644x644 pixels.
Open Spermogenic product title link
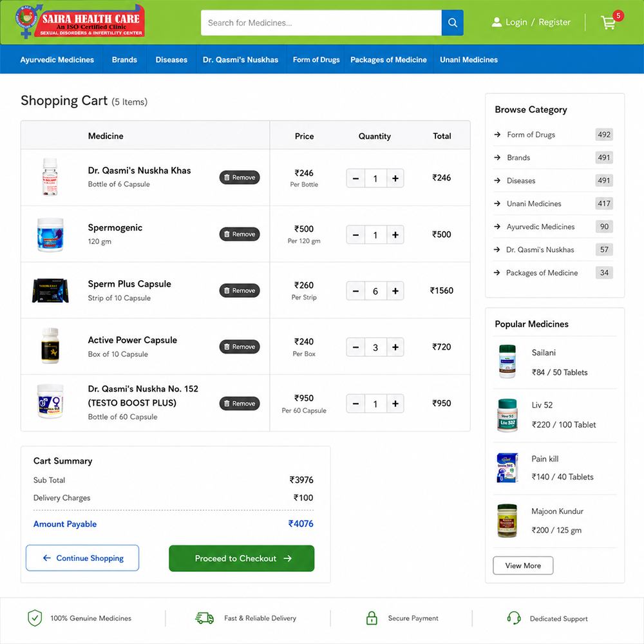click(115, 227)
